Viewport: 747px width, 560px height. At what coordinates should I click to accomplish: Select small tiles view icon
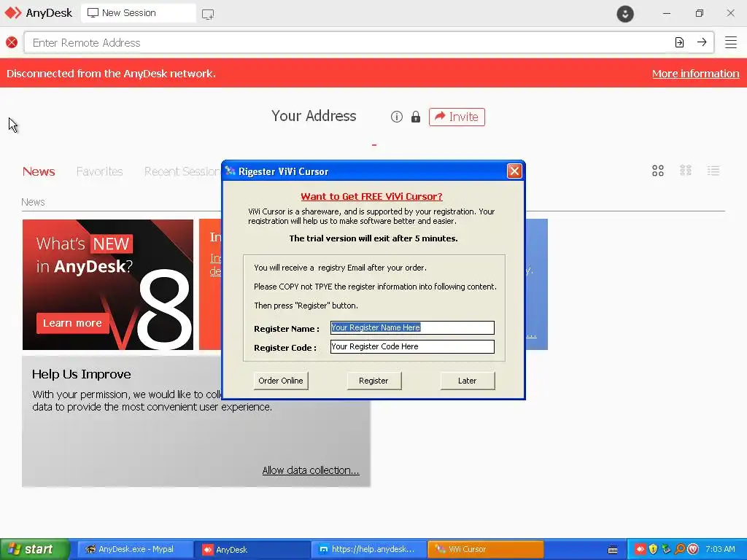pyautogui.click(x=686, y=171)
